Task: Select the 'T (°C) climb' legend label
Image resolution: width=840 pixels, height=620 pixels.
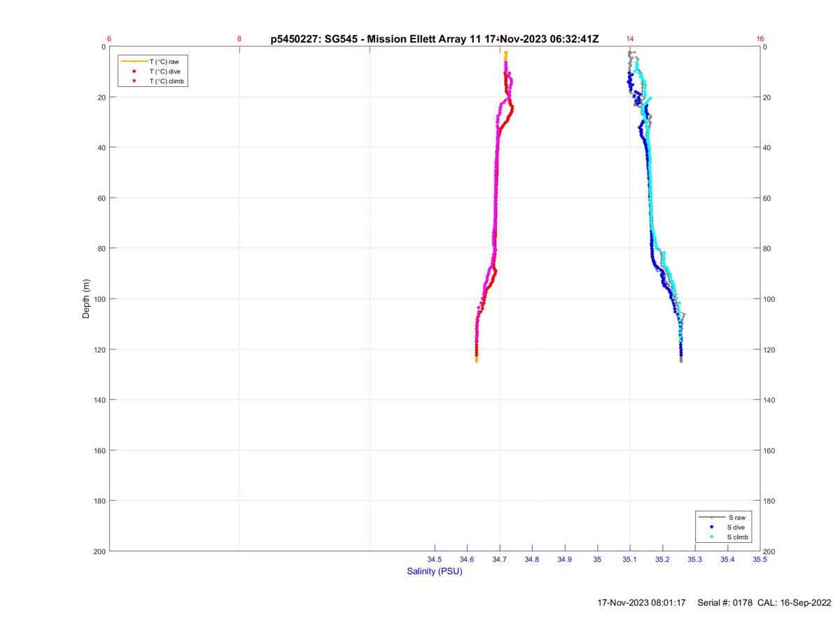Action: (x=167, y=81)
